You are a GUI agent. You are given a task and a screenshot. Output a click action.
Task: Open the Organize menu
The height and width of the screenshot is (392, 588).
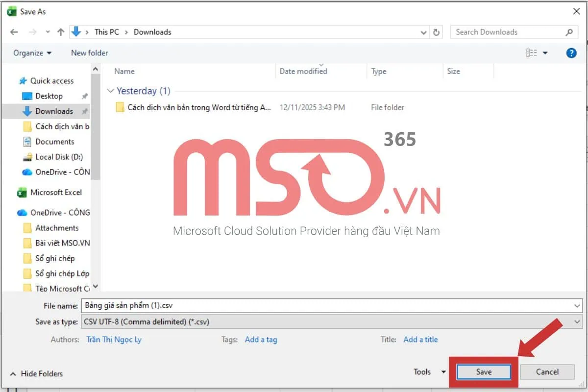[32, 53]
